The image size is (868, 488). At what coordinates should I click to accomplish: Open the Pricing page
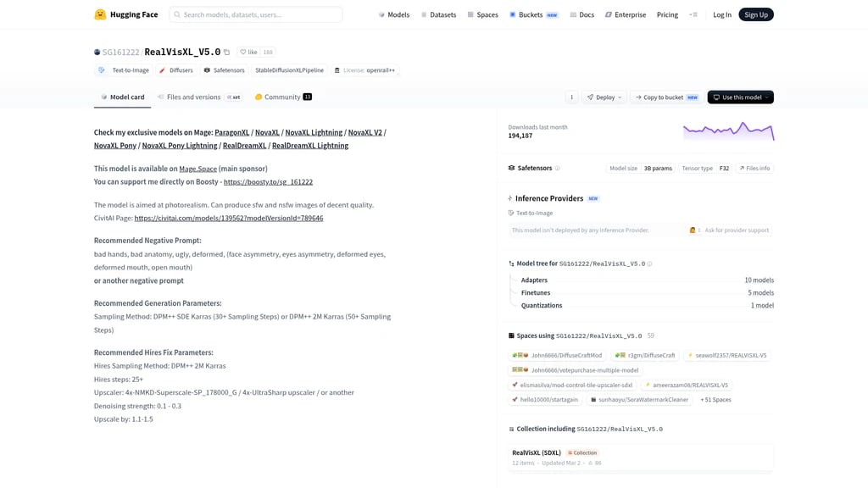coord(667,15)
